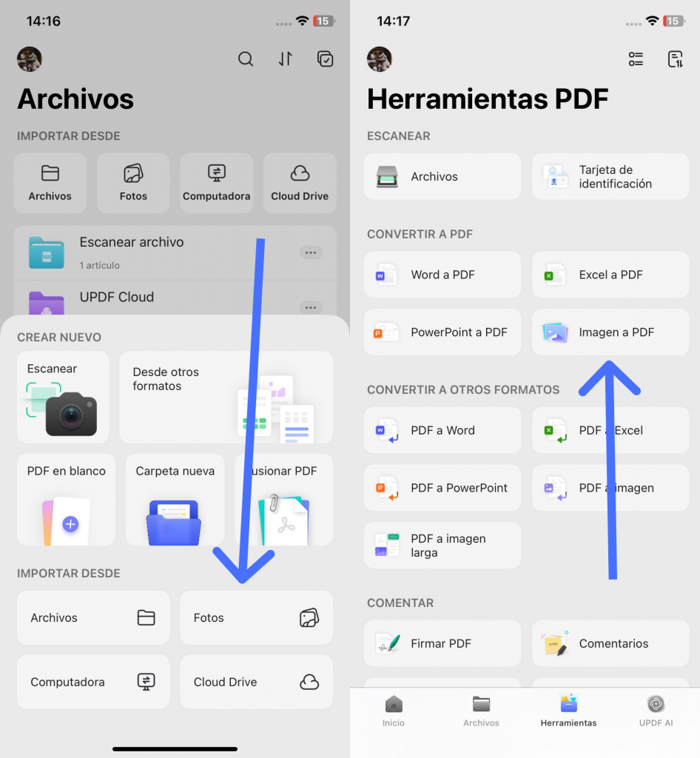Select PDF a imagen larga conversion

pyautogui.click(x=442, y=546)
